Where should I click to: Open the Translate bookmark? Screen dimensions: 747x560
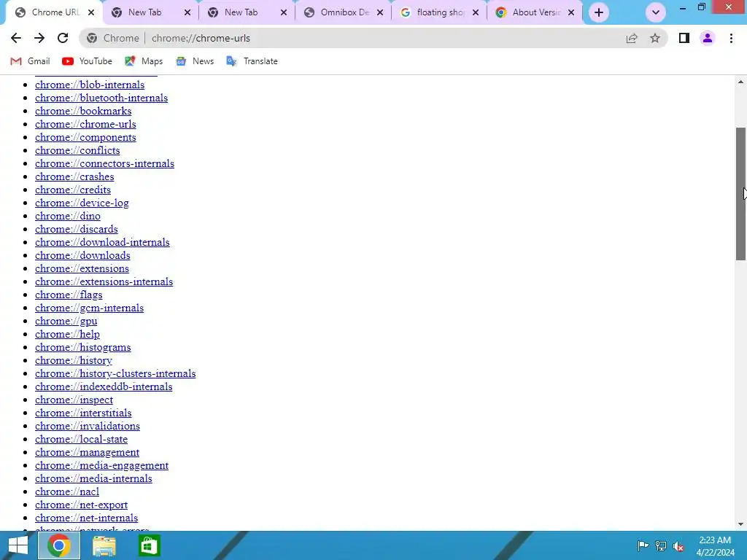[x=252, y=61]
